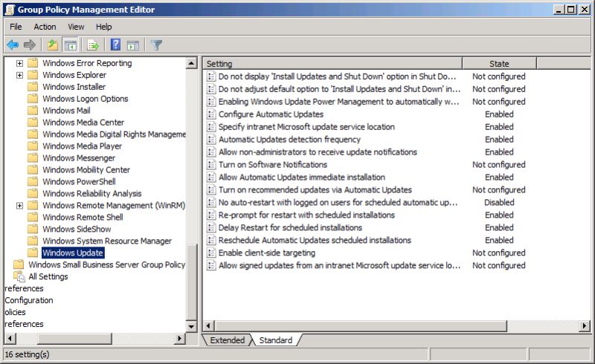The height and width of the screenshot is (364, 595).
Task: Expand the Windows Explorer tree node
Action: pyautogui.click(x=19, y=75)
